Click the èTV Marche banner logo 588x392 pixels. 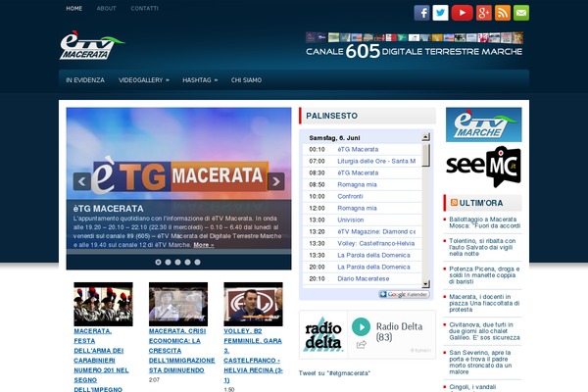(x=483, y=124)
